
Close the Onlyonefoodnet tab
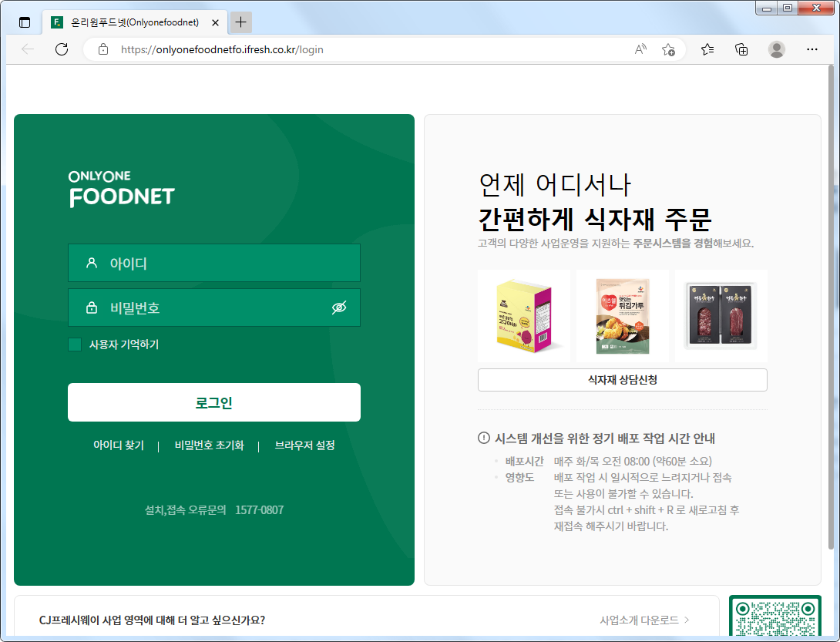tap(215, 22)
